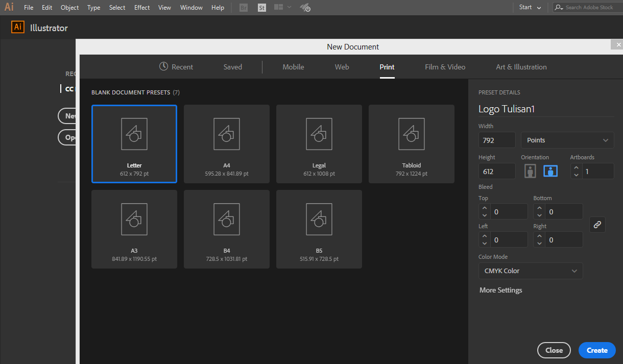Open the Edit menu
The width and height of the screenshot is (623, 364).
click(x=47, y=8)
